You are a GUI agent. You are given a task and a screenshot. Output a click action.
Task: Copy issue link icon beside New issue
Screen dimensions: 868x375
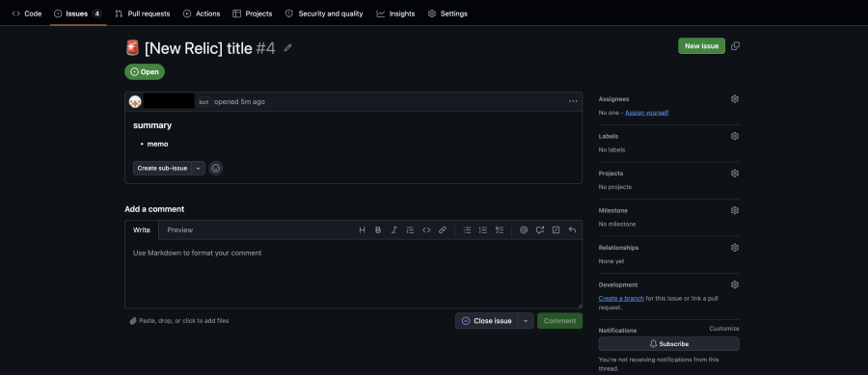tap(735, 46)
